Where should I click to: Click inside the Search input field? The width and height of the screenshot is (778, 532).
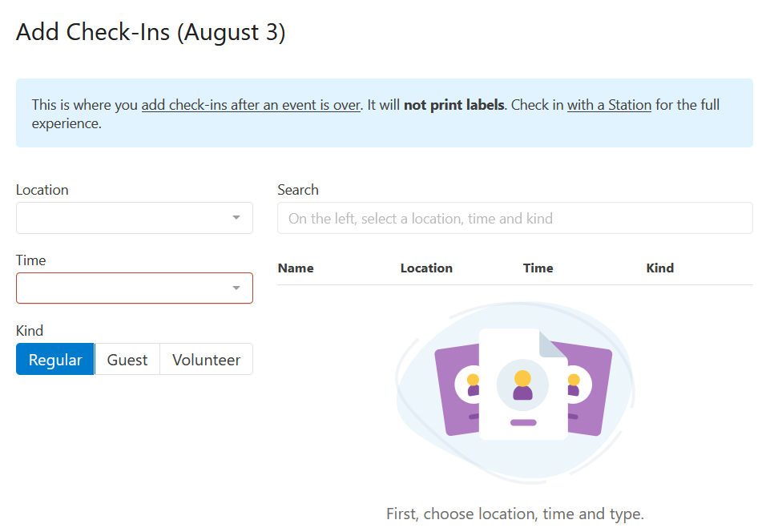coord(515,217)
